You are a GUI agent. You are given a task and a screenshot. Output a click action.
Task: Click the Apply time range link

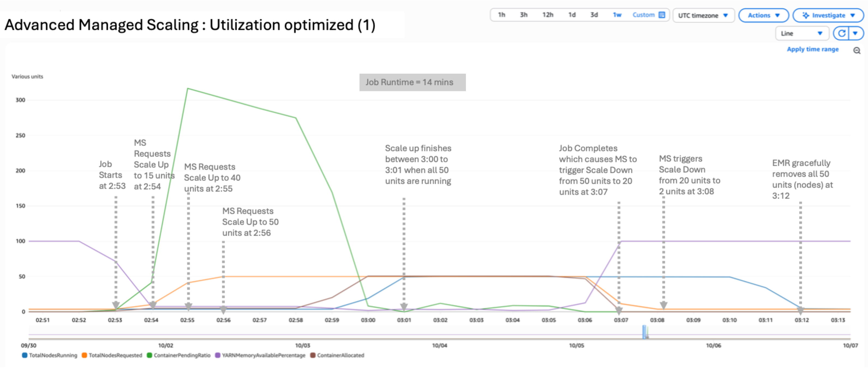coord(812,49)
